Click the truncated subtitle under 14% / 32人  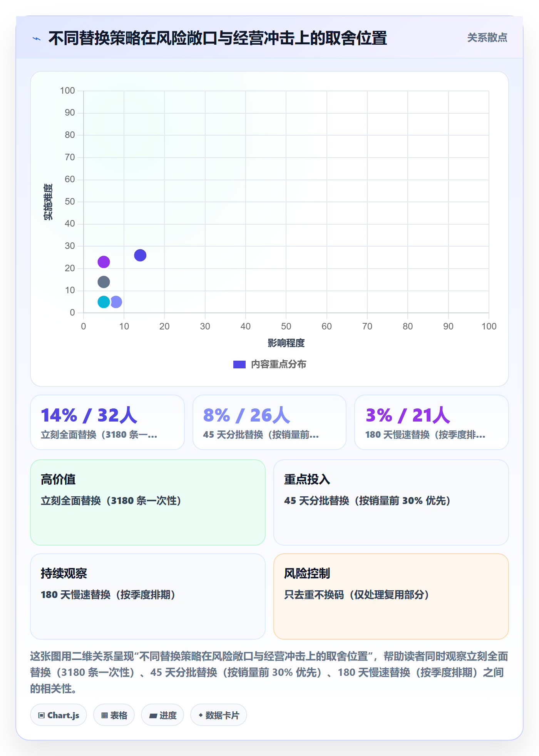(99, 435)
